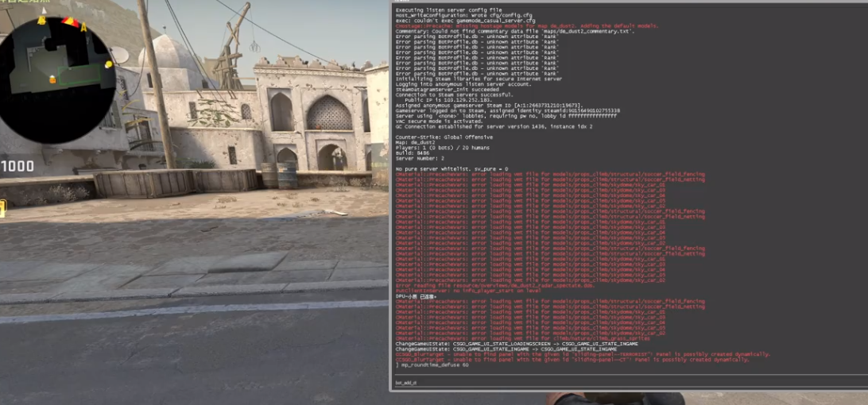The width and height of the screenshot is (868, 405).
Task: Click 'SteamDatagramServer_Init succeeded' line
Action: click(448, 90)
